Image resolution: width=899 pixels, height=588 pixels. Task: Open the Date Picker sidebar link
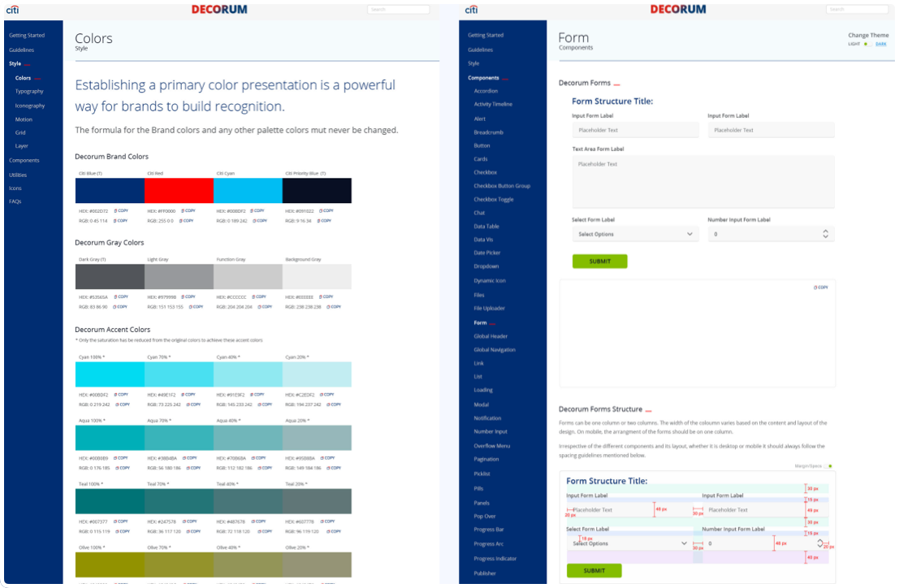(x=486, y=253)
